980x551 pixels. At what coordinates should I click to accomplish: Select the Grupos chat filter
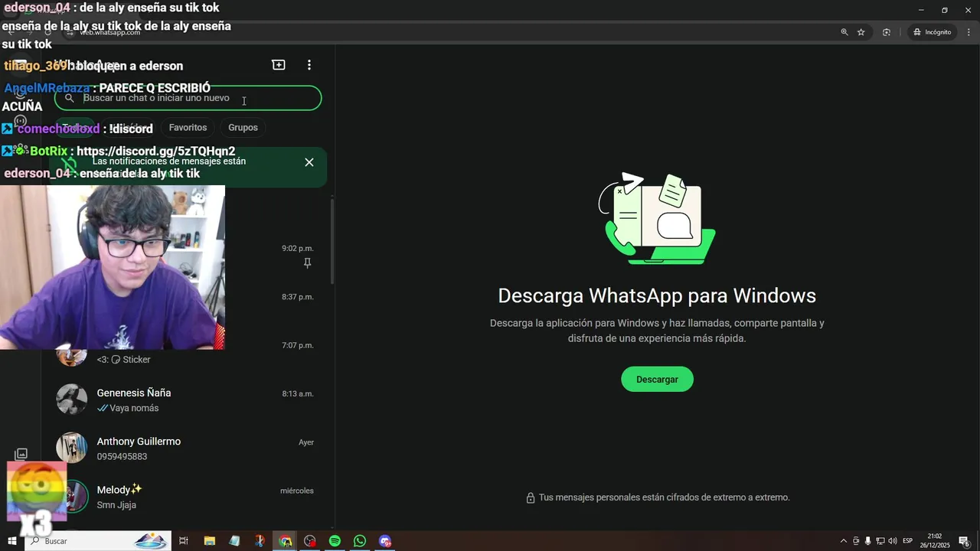(243, 128)
